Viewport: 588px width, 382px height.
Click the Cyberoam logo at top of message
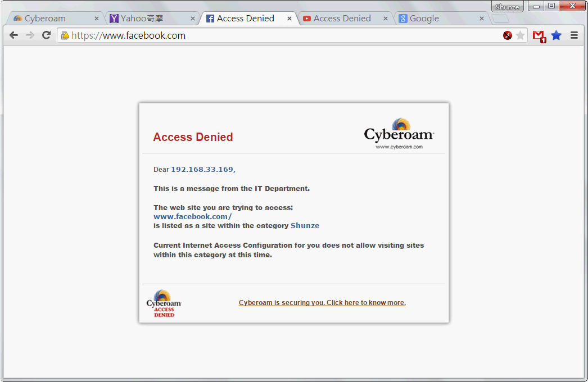click(x=399, y=134)
